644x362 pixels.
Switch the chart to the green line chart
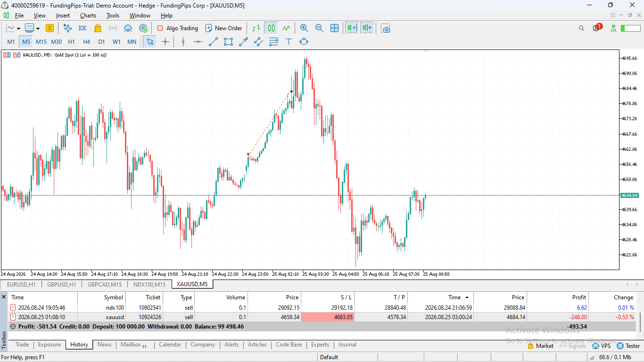click(x=286, y=28)
